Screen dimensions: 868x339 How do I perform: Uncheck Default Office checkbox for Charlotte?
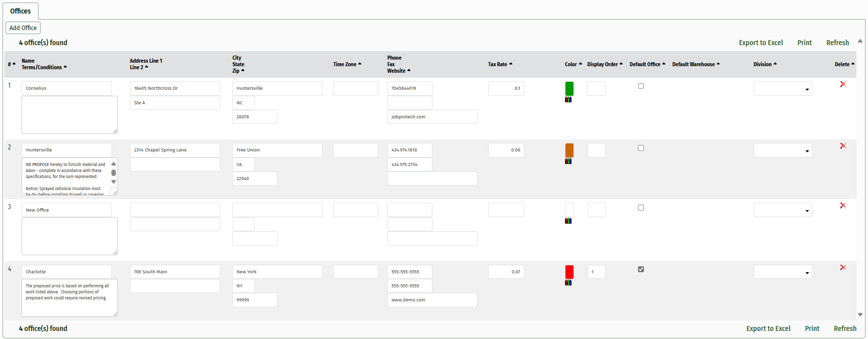pos(641,269)
